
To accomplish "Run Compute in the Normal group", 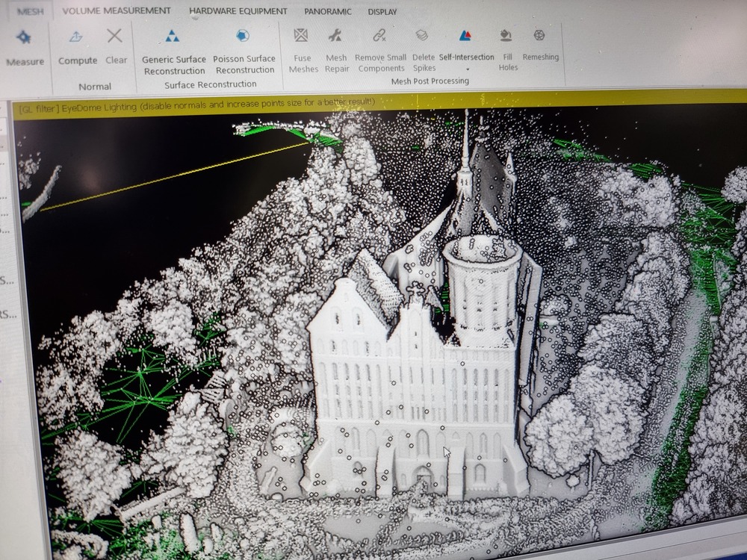I will pyautogui.click(x=77, y=37).
